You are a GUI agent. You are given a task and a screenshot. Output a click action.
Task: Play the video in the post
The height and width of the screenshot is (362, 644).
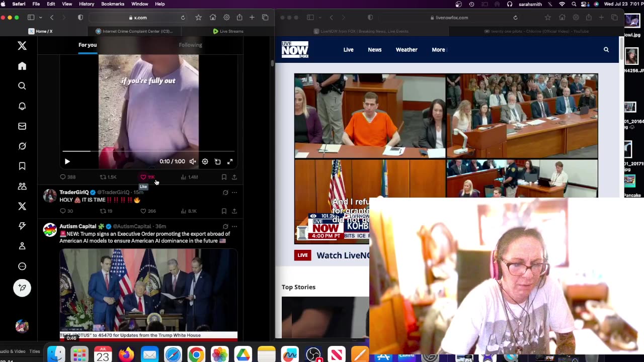pyautogui.click(x=67, y=161)
